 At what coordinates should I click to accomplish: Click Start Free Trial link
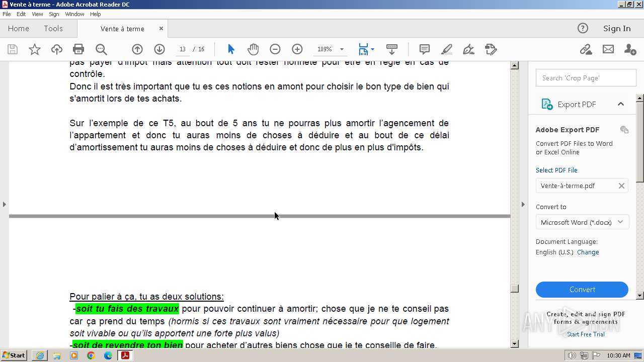[x=586, y=334]
